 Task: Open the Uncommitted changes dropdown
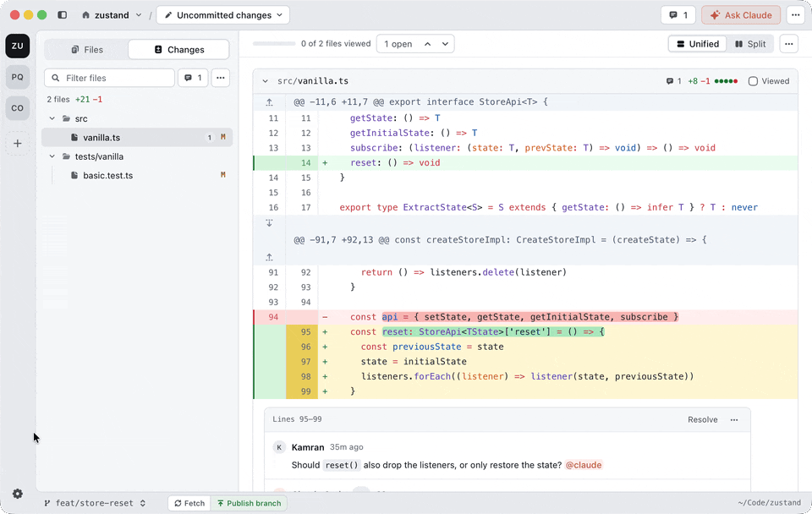(223, 15)
